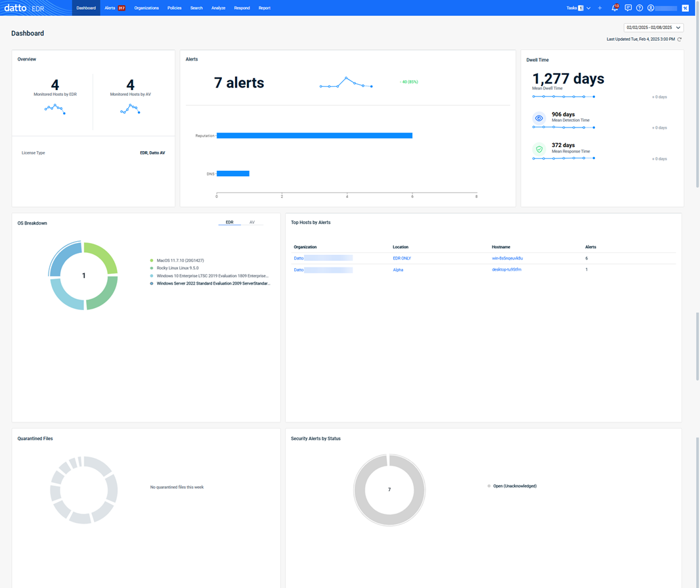
Task: Click the Datto EDR logo
Action: point(24,8)
